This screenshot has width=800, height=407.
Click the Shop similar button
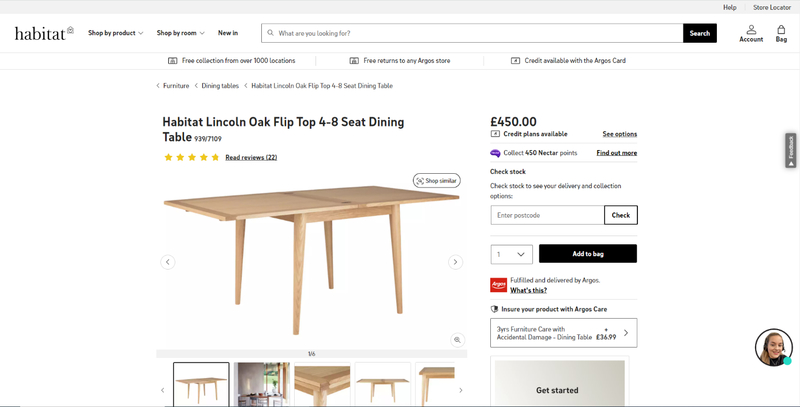[x=437, y=181]
